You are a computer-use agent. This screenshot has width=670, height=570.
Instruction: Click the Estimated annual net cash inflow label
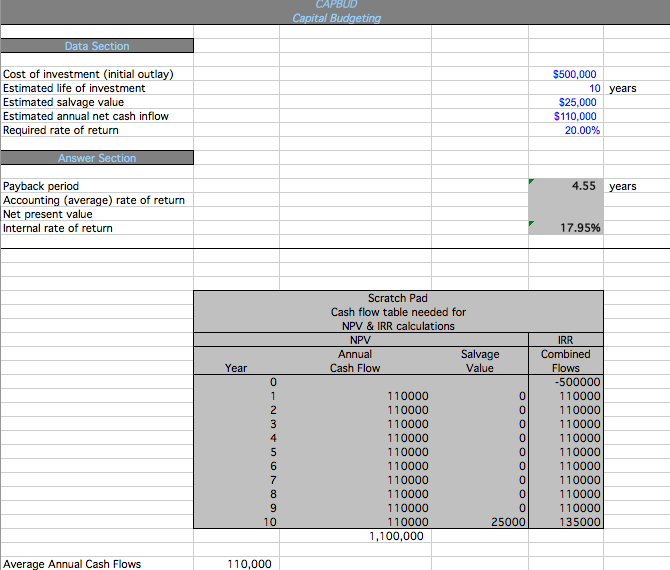pyautogui.click(x=85, y=116)
